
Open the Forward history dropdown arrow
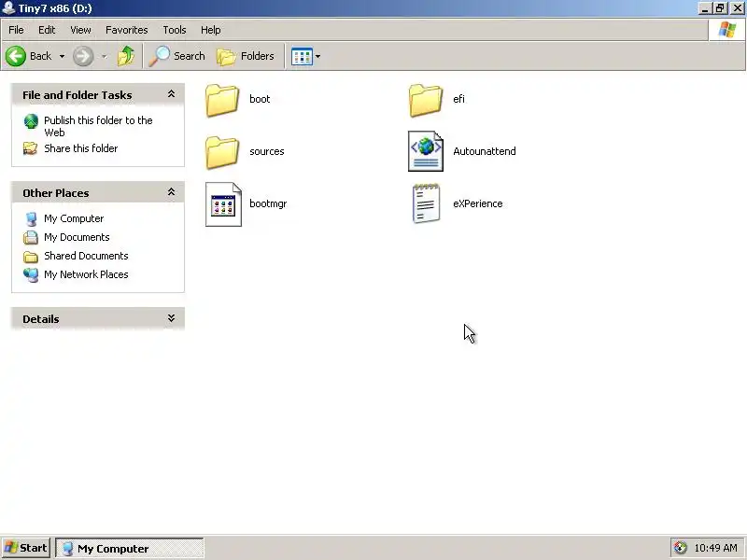(x=104, y=56)
